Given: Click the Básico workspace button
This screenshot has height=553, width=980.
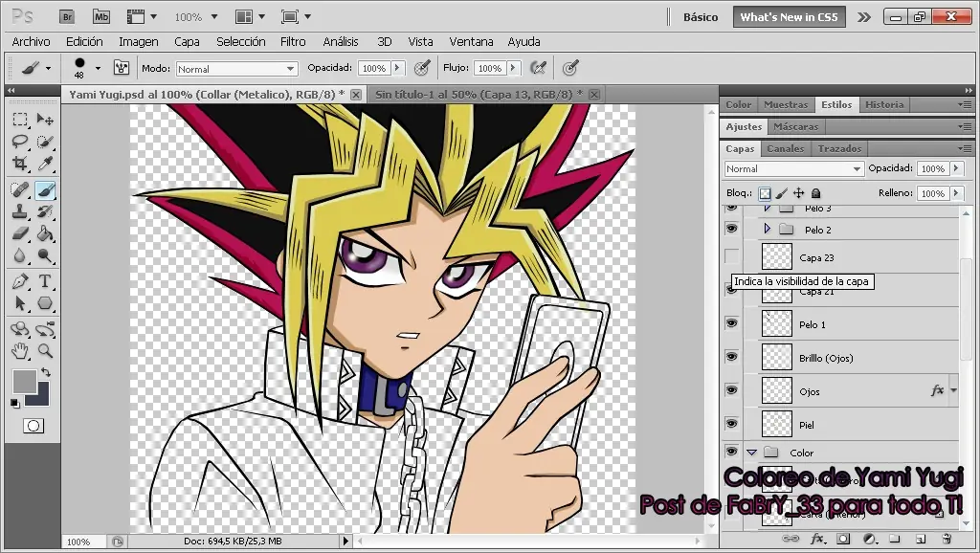Looking at the screenshot, I should click(x=701, y=16).
